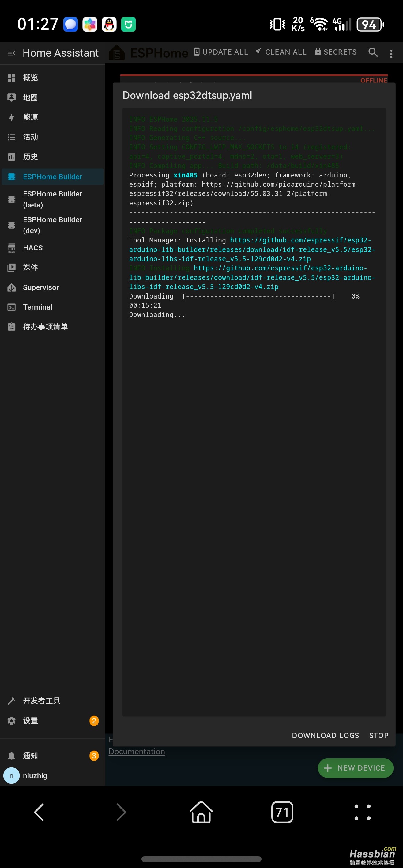The image size is (403, 868).
Task: Open the 媒体 media icon
Action: 11,268
